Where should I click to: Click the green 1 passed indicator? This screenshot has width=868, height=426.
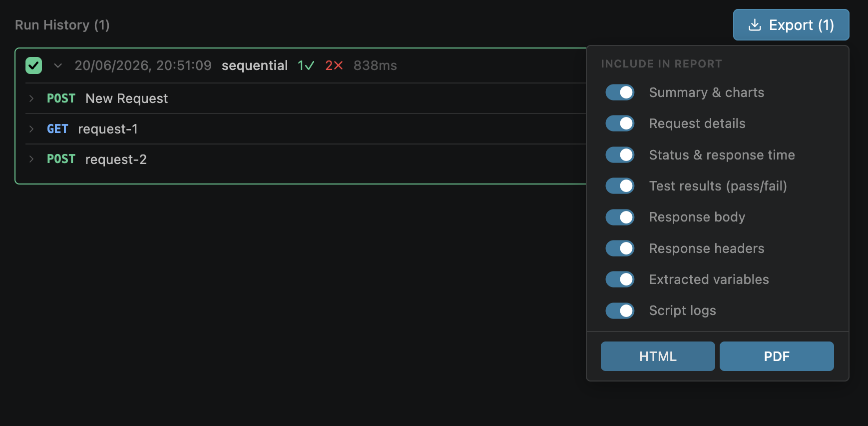tap(306, 65)
